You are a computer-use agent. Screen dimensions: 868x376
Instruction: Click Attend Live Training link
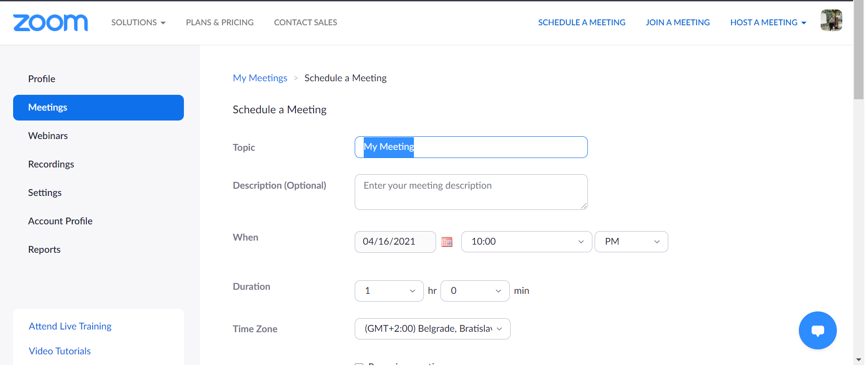pos(70,326)
